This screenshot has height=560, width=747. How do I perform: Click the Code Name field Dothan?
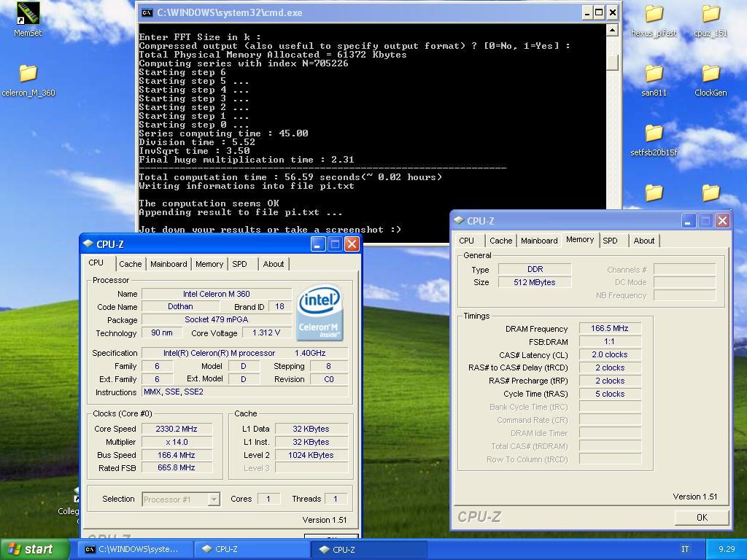click(x=181, y=307)
